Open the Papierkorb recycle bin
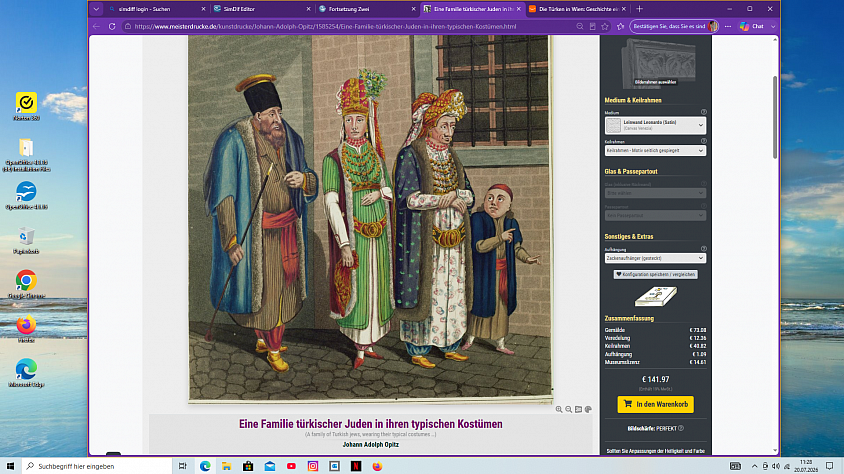 coord(26,240)
